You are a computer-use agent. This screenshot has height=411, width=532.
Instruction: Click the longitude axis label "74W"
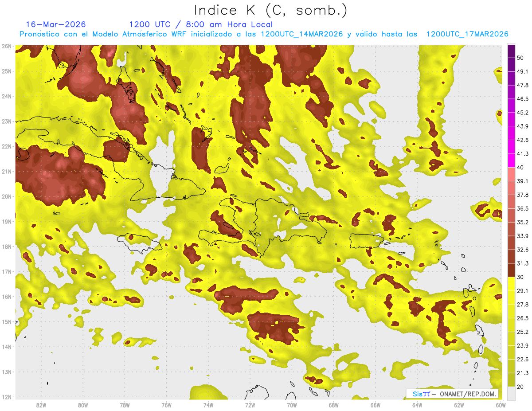click(x=208, y=405)
